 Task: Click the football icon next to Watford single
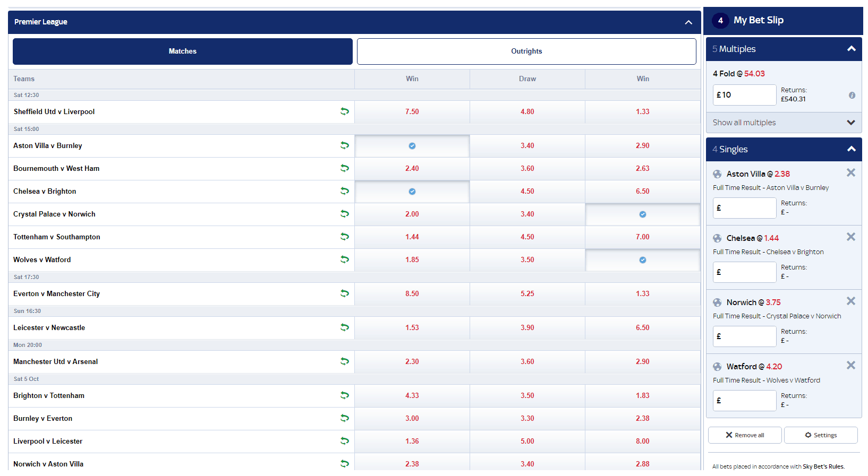coord(717,367)
